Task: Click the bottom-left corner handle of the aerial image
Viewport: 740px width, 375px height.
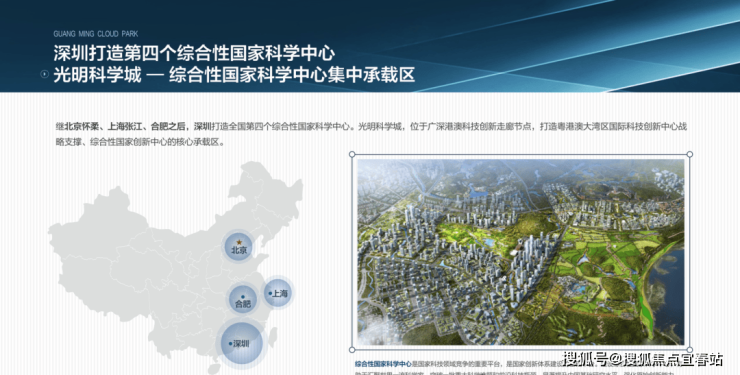Action: [x=352, y=350]
